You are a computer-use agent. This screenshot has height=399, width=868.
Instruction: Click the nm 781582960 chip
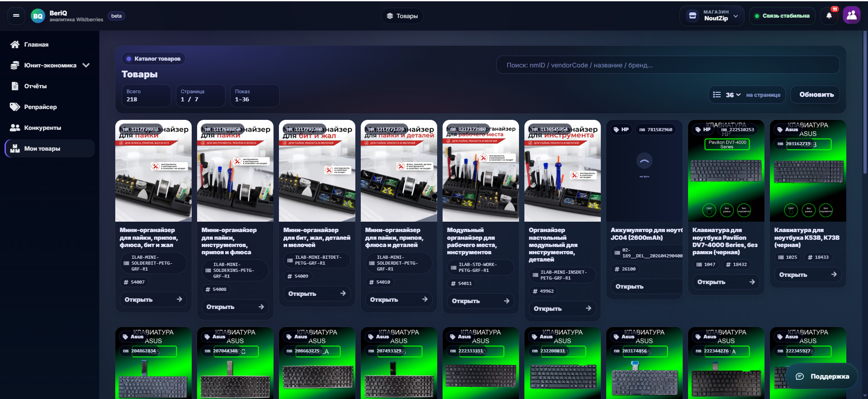click(656, 130)
